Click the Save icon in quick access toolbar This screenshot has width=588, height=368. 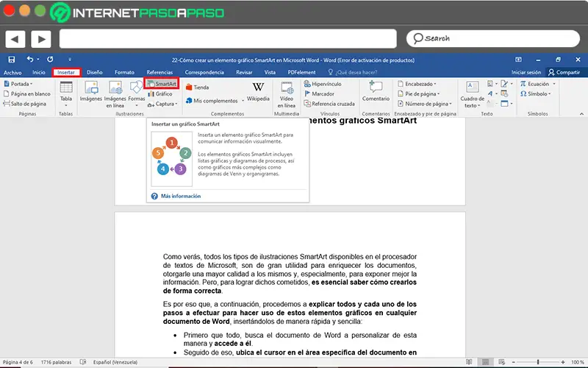pyautogui.click(x=12, y=60)
